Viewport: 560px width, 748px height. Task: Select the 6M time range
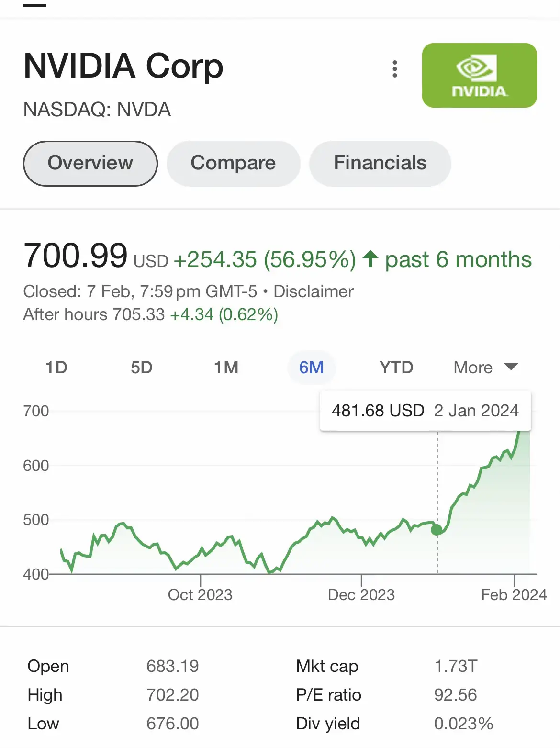(311, 368)
